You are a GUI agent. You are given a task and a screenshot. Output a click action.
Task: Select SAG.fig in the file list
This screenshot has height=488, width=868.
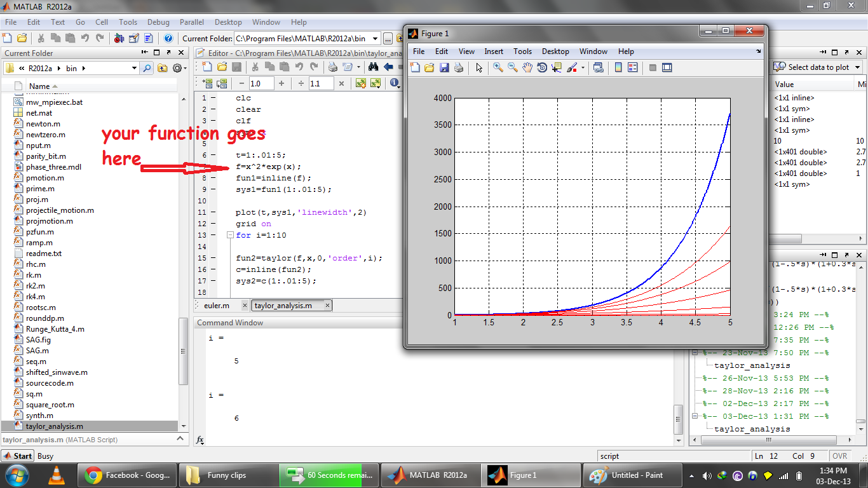pos(38,340)
